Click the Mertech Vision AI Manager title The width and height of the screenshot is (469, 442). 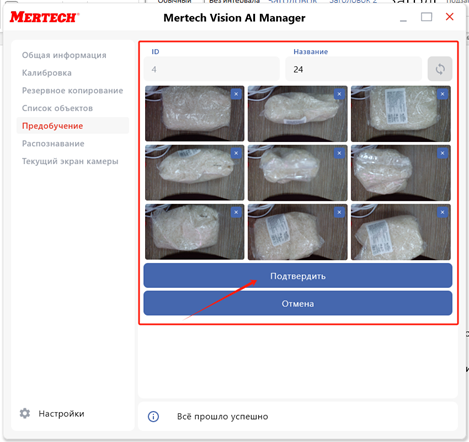coord(234,18)
